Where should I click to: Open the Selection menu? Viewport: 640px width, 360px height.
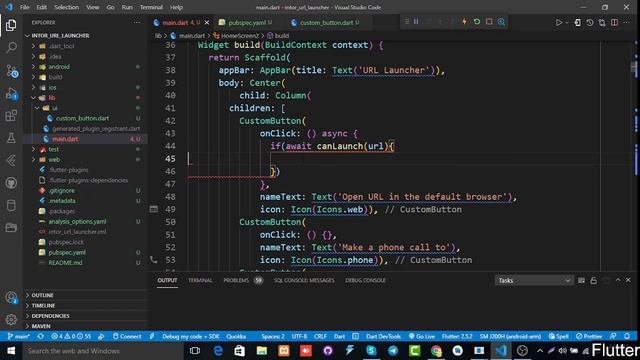pos(66,7)
